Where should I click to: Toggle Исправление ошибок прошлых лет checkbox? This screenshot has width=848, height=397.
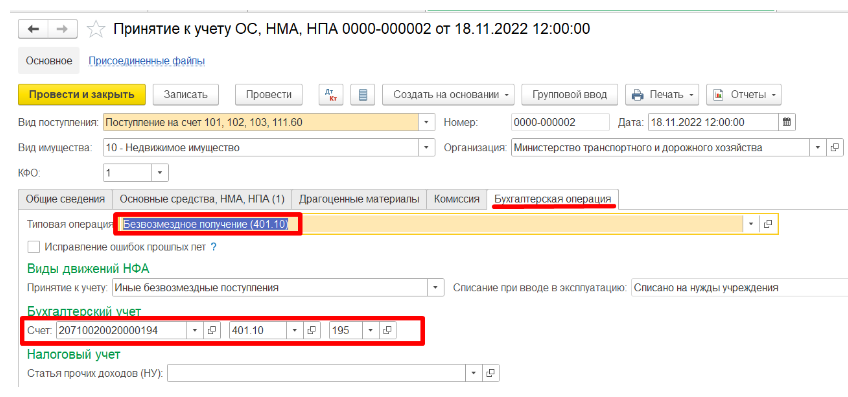point(34,247)
